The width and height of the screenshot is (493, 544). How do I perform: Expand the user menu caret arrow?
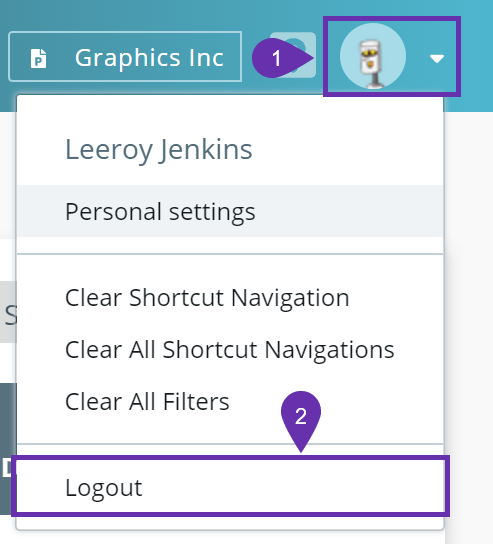[x=437, y=59]
